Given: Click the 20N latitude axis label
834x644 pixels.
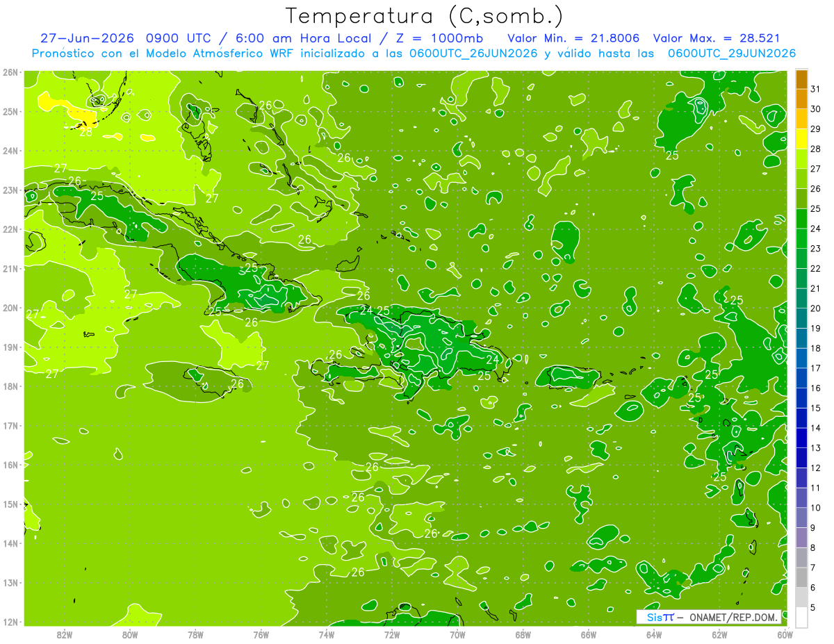Looking at the screenshot, I should click(10, 308).
